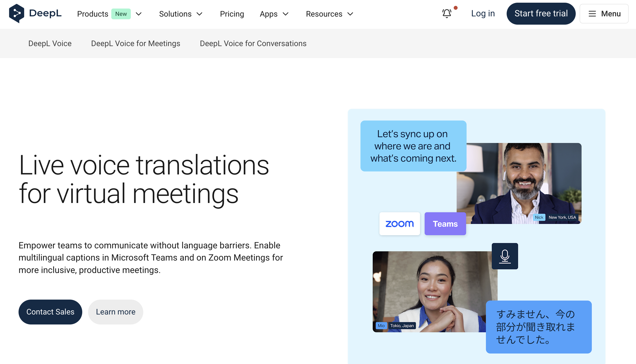The height and width of the screenshot is (364, 636).
Task: Go to the Pricing page
Action: click(x=232, y=14)
